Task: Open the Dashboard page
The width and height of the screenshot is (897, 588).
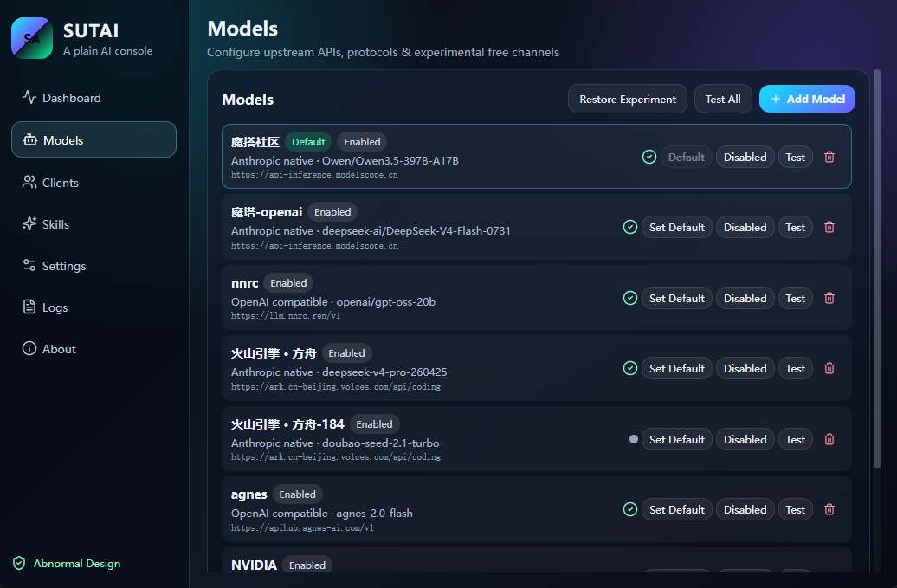Action: pyautogui.click(x=94, y=98)
